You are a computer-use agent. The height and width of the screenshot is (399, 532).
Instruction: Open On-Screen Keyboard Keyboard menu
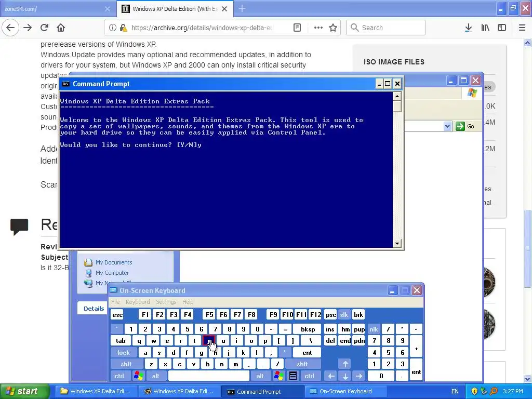137,302
